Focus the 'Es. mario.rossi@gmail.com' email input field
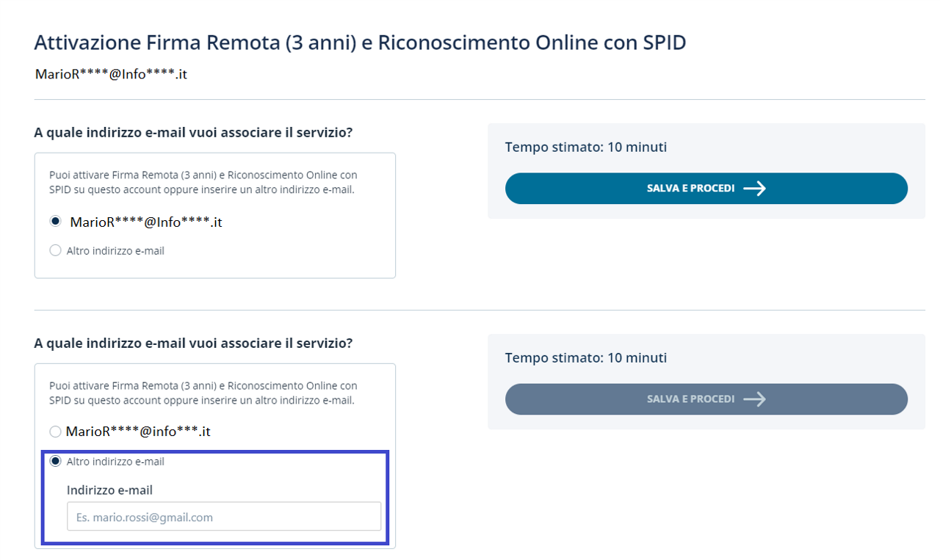Image resolution: width=940 pixels, height=560 pixels. pos(224,517)
